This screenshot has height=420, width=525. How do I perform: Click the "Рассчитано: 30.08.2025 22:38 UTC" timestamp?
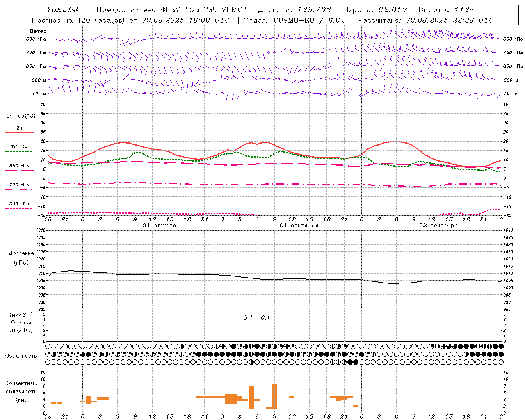click(x=426, y=20)
